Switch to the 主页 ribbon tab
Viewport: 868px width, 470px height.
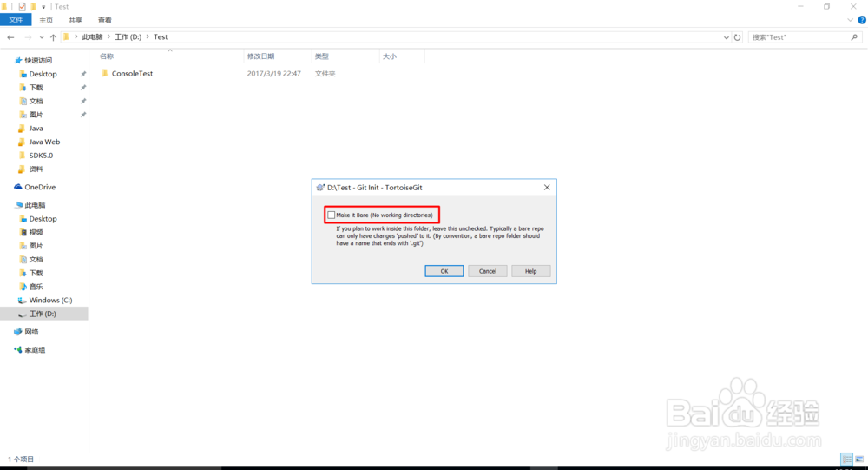pos(46,20)
